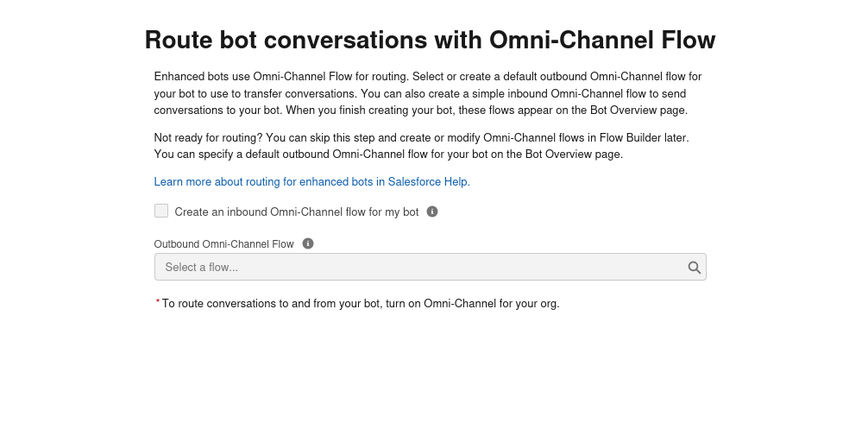Click info icon beside inbound flow checkbox
The image size is (868, 423).
(432, 211)
